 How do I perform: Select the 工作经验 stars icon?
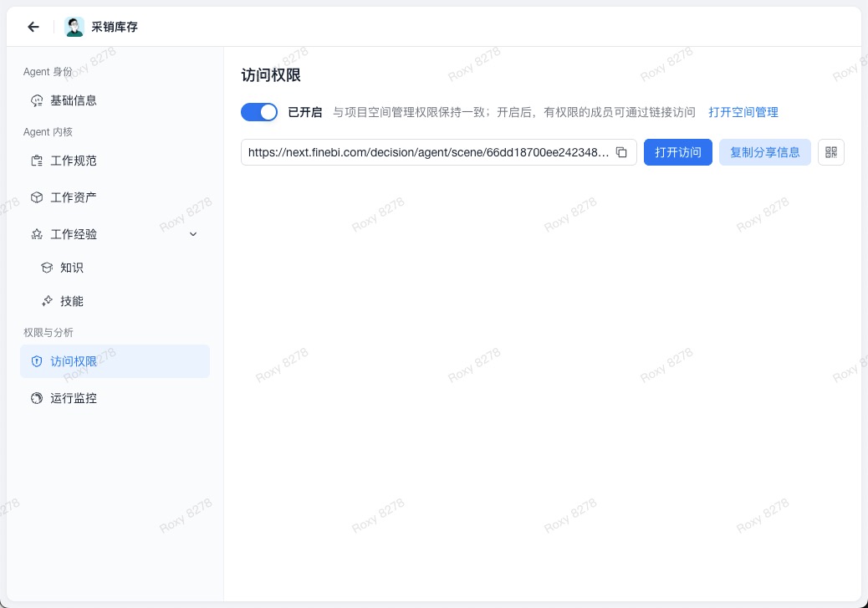(x=37, y=234)
